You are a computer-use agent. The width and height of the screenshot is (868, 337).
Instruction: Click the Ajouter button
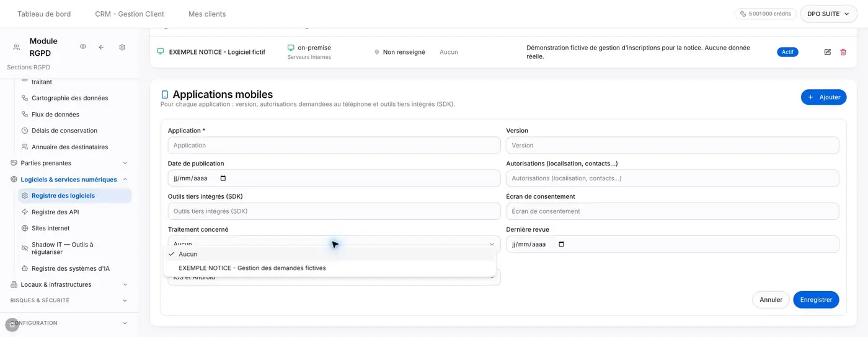click(x=823, y=97)
